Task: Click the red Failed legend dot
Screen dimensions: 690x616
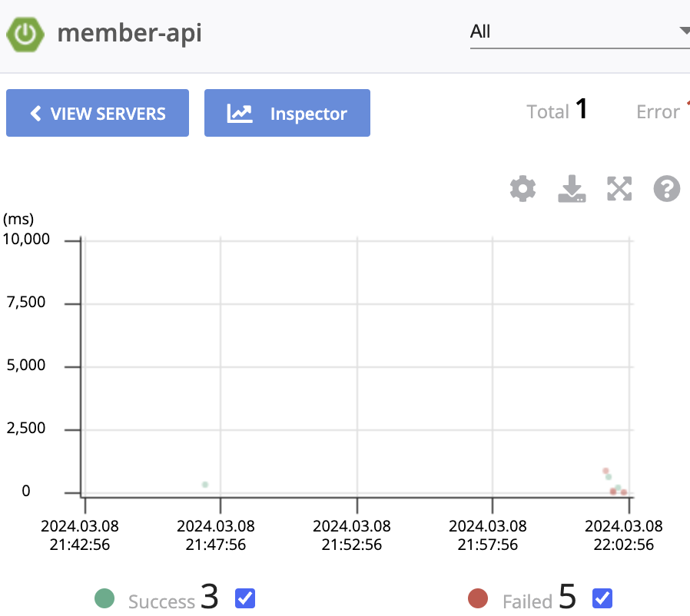Action: [478, 598]
